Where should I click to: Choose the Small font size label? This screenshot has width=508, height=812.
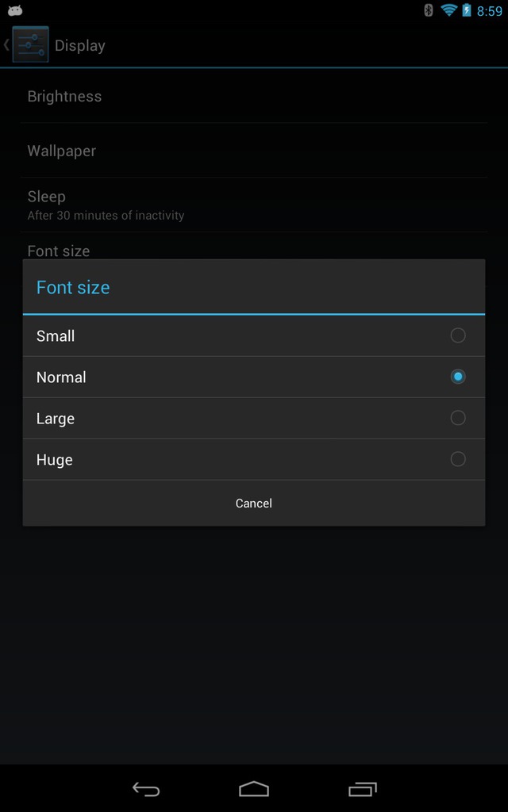click(56, 336)
